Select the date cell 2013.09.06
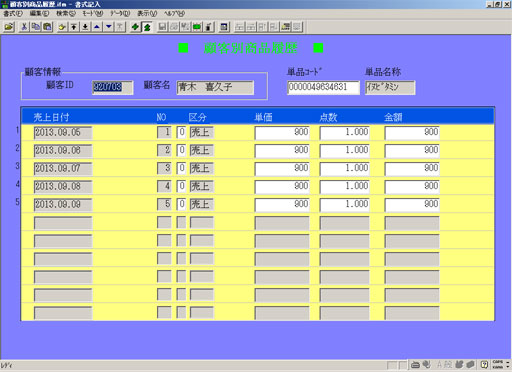 point(63,150)
